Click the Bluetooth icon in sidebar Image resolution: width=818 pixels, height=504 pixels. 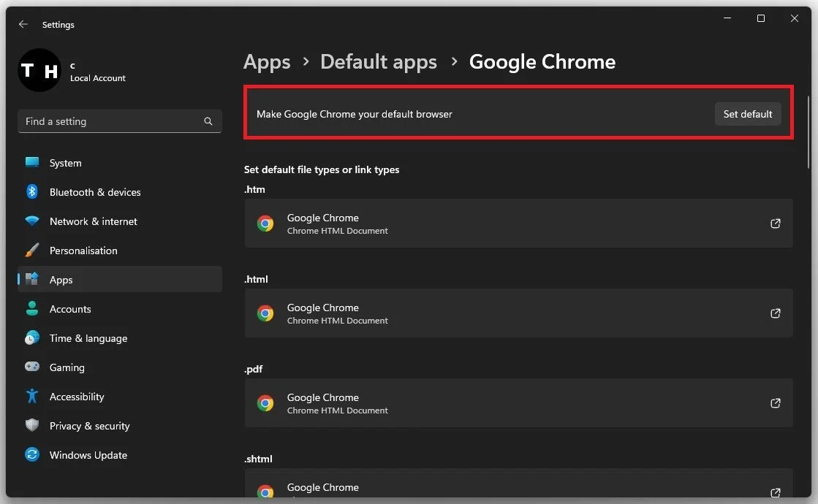pos(32,191)
